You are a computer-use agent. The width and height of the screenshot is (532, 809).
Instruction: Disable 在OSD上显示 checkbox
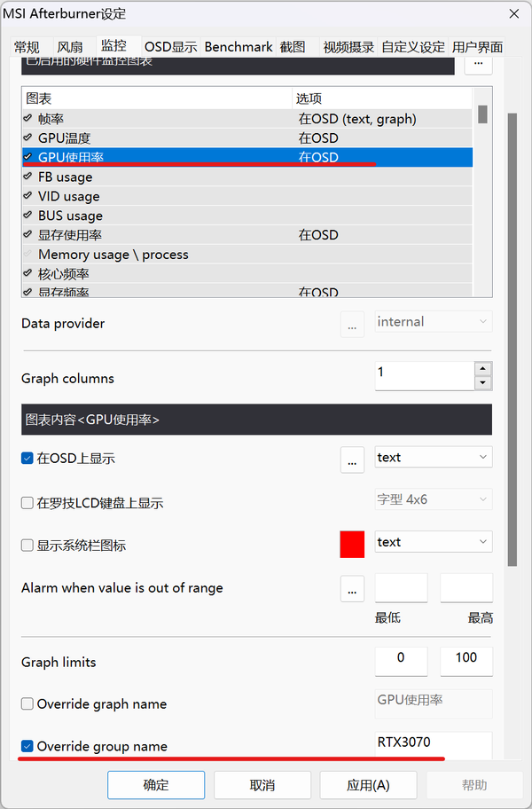tap(27, 459)
